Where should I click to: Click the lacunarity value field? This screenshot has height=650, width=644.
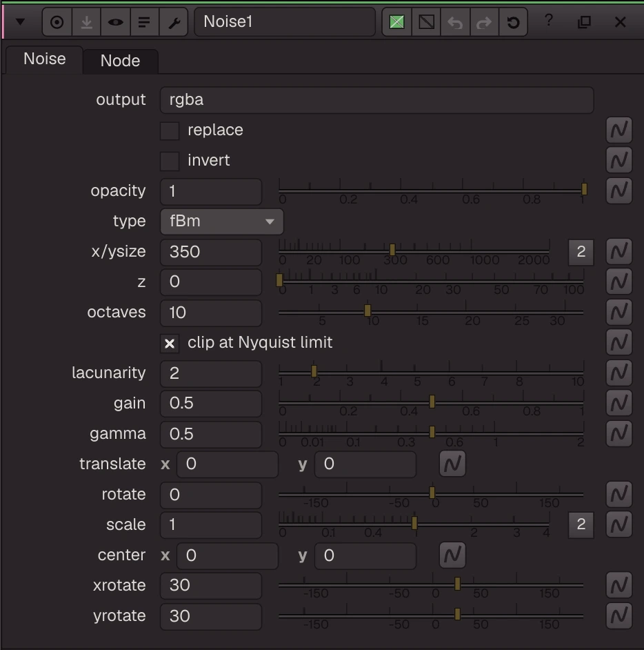coord(211,373)
